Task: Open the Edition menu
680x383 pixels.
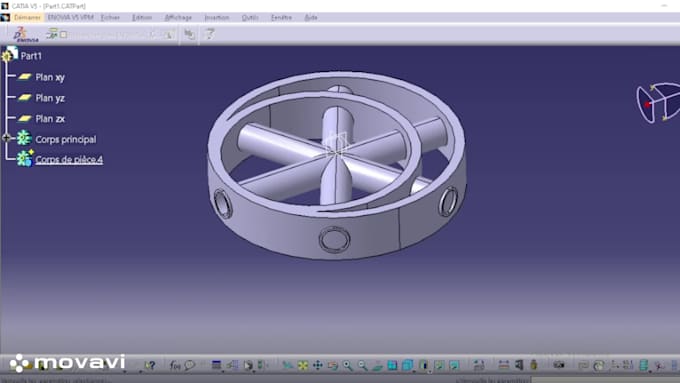Action: 142,17
